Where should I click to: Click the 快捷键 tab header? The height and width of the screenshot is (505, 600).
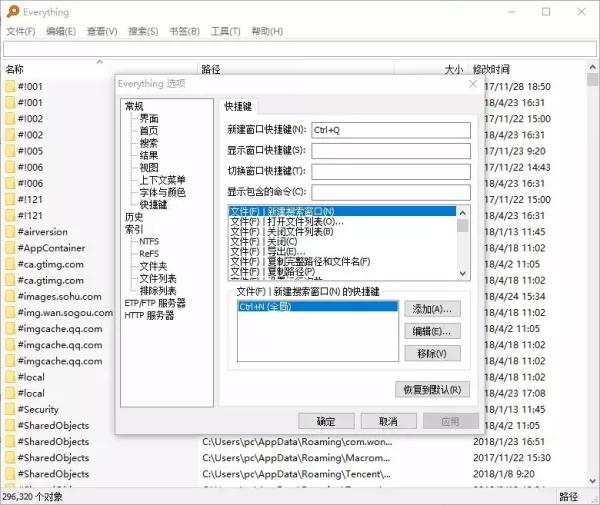click(x=239, y=106)
